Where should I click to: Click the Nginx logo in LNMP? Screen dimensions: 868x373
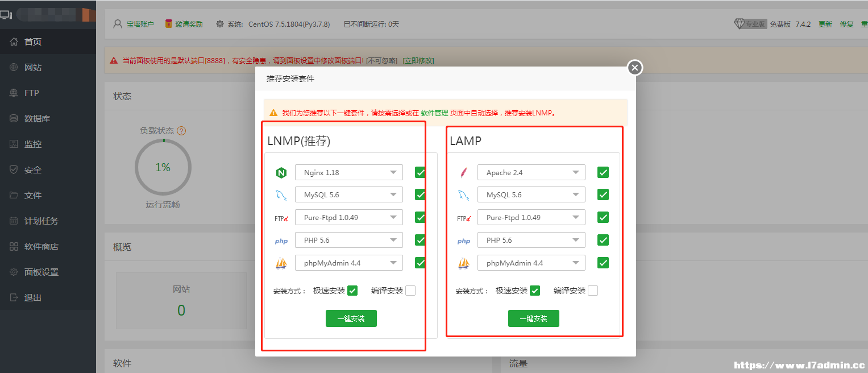[281, 172]
